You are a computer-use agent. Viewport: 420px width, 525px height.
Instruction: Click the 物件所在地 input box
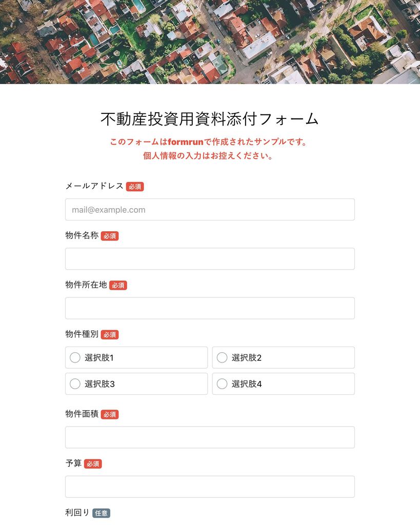pos(210,308)
